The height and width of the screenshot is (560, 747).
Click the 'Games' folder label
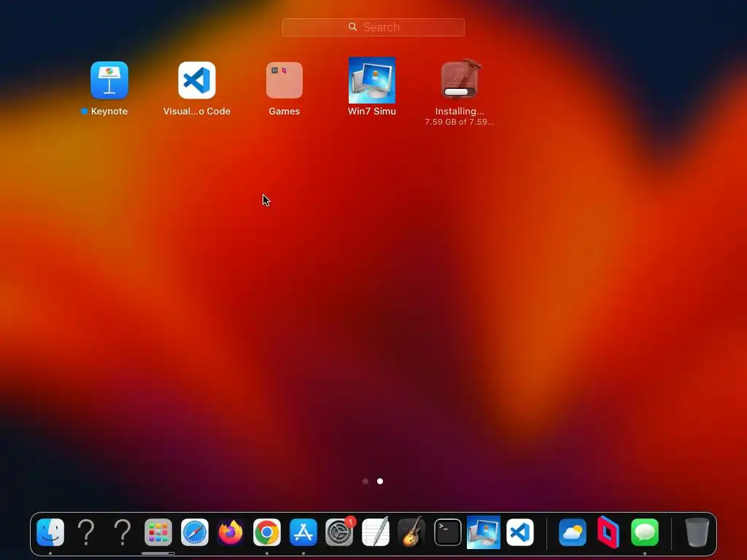tap(285, 111)
